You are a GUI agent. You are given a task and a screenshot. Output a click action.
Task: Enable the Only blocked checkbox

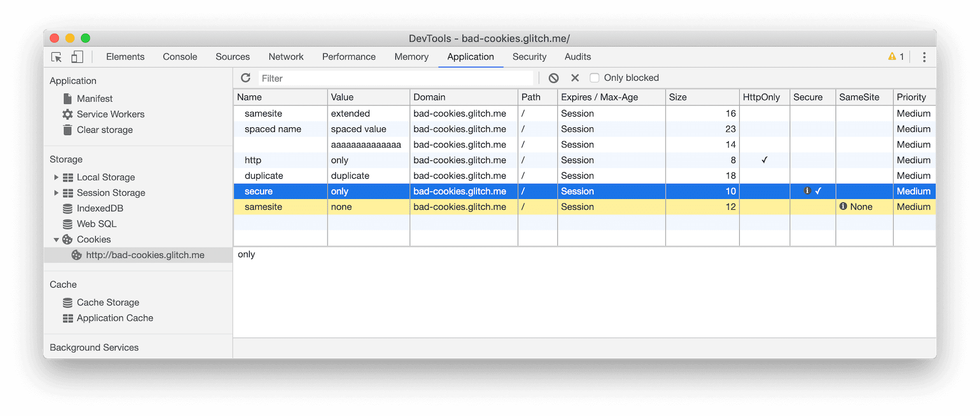coord(595,78)
